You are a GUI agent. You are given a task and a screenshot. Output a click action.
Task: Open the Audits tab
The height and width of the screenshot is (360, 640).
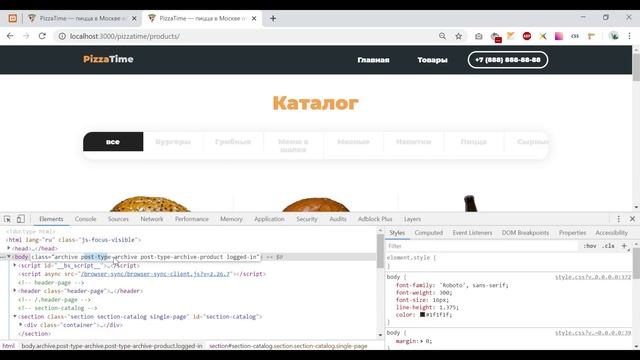[x=338, y=219]
